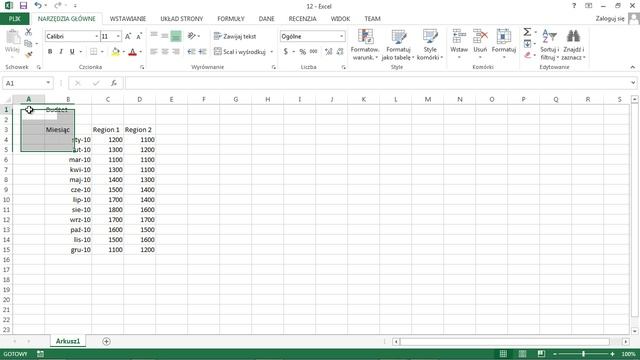Image resolution: width=640 pixels, height=360 pixels.
Task: Open the Calibri font name dropdown
Action: (97, 36)
